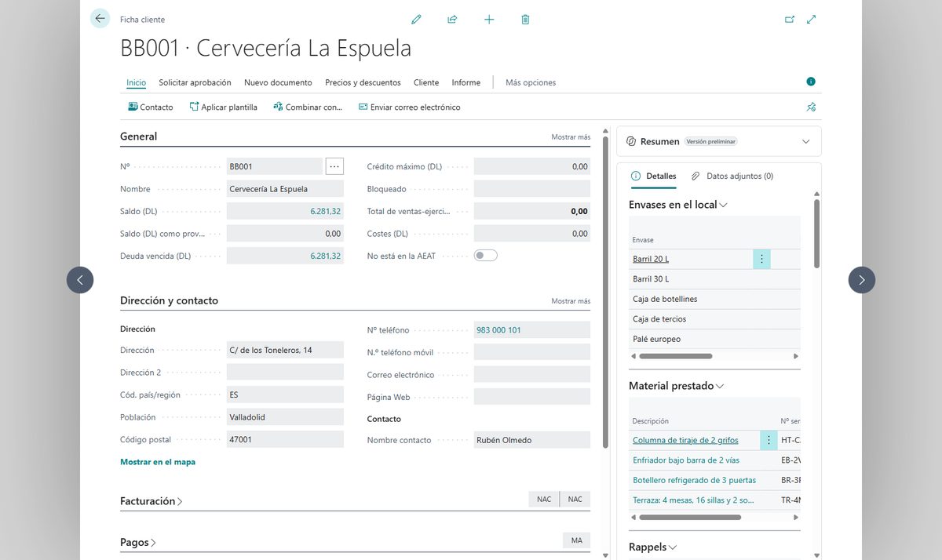Choose Aplicar plantilla action
Viewport: 942px width, 560px height.
(x=224, y=107)
